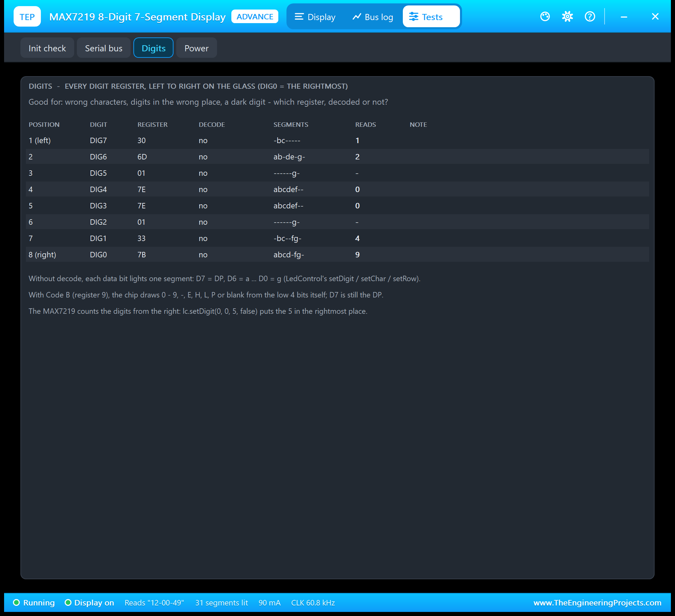This screenshot has height=616, width=675.
Task: Open settings via the gear icon
Action: point(567,16)
